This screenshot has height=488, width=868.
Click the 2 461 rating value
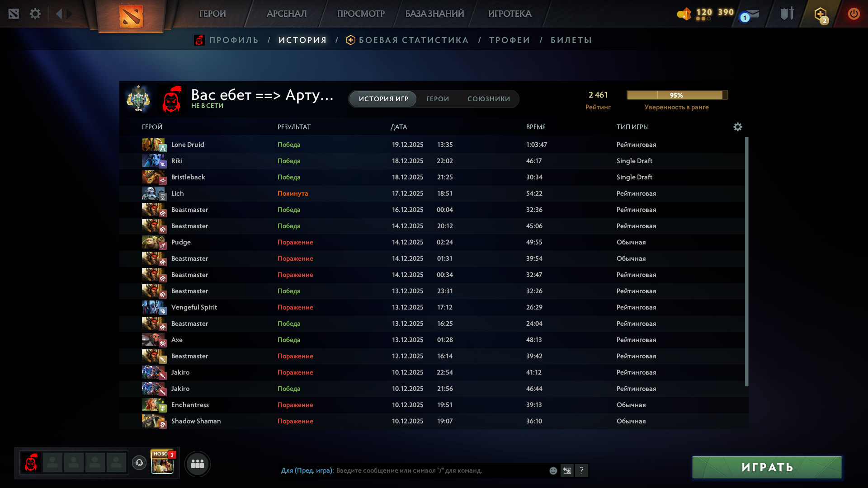tap(598, 95)
